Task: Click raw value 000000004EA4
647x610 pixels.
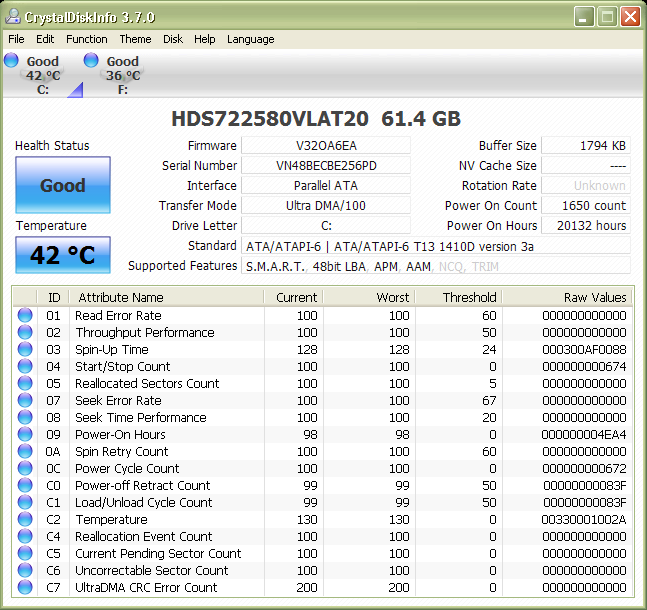Action: [584, 435]
